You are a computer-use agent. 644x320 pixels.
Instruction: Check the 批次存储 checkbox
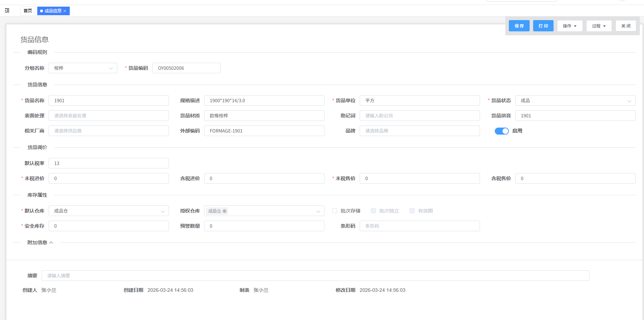click(x=335, y=211)
